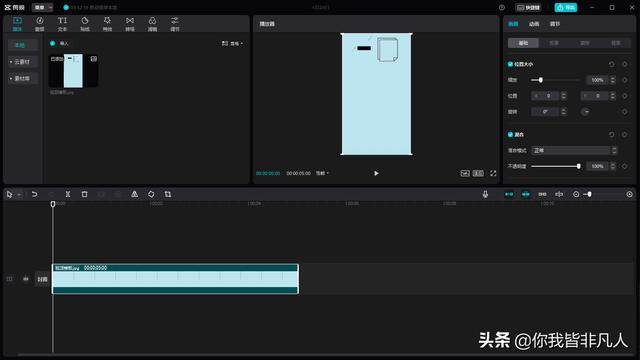Open the Blend mode dropdown

click(x=574, y=151)
